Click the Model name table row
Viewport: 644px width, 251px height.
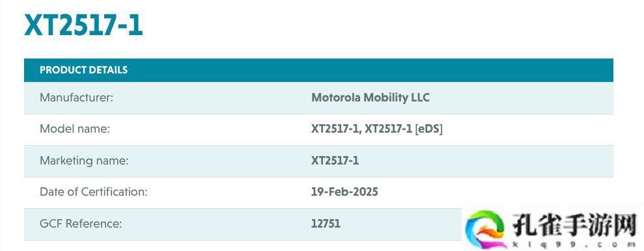(318, 129)
